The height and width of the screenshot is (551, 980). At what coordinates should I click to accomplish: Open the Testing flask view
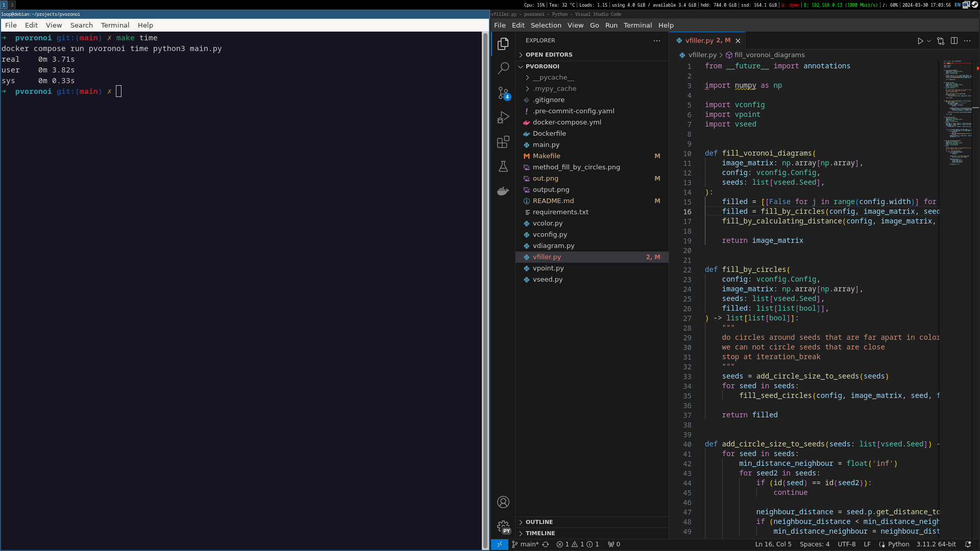pos(503,166)
